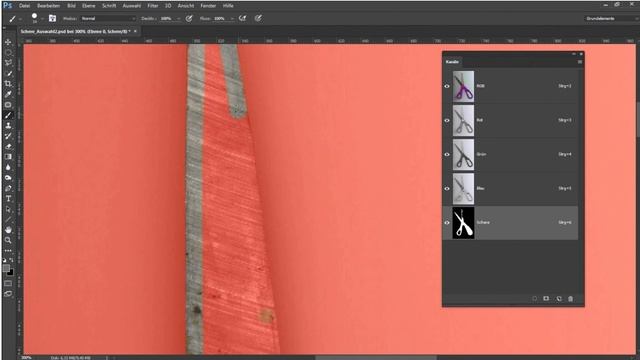Select the Lasso tool in toolbox

tap(8, 63)
